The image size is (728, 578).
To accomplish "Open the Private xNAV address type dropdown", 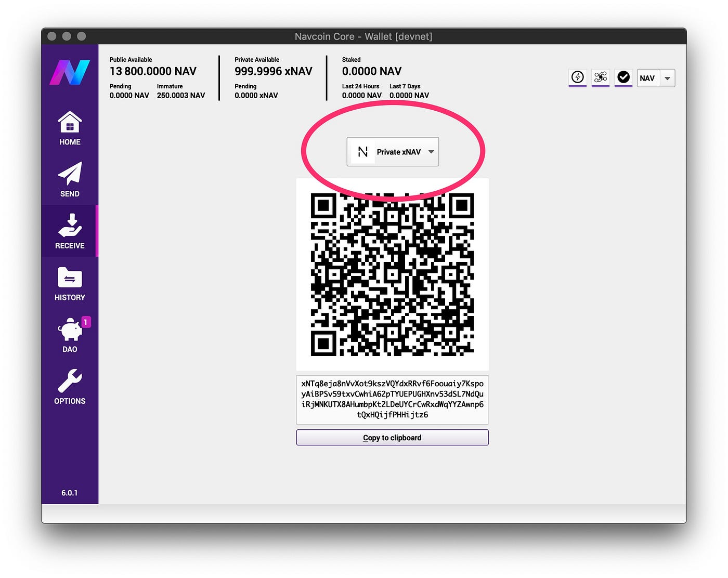I will [393, 152].
